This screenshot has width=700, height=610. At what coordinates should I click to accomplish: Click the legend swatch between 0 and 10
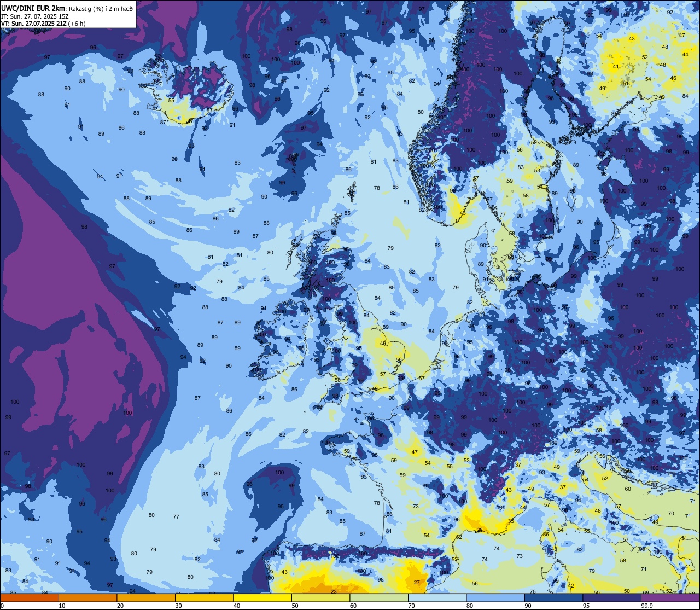click(x=30, y=597)
